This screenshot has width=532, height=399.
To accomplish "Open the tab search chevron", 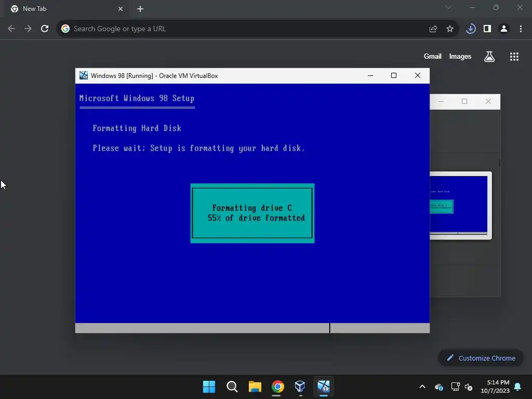I will pos(448,7).
